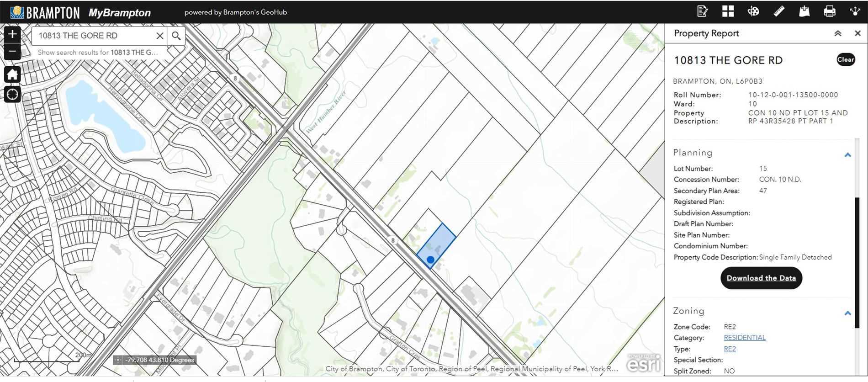The height and width of the screenshot is (382, 868).
Task: Click the 10813 THE GORE RD heading
Action: [x=728, y=60]
